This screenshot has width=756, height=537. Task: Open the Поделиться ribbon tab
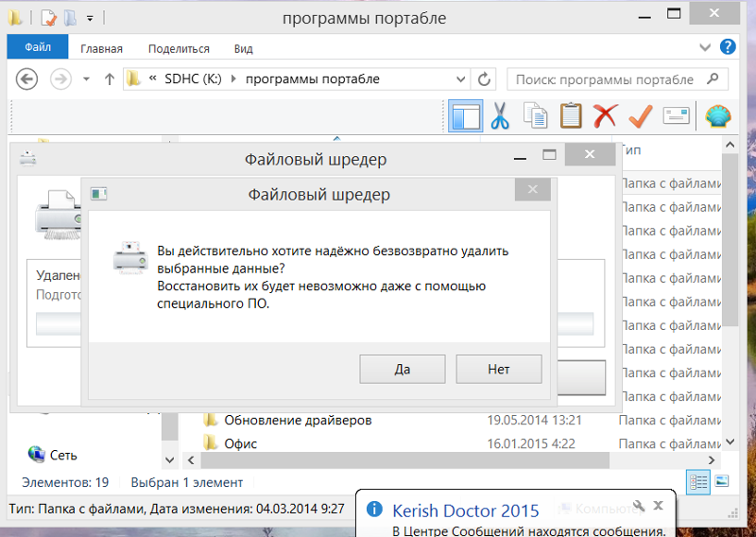[x=179, y=49]
